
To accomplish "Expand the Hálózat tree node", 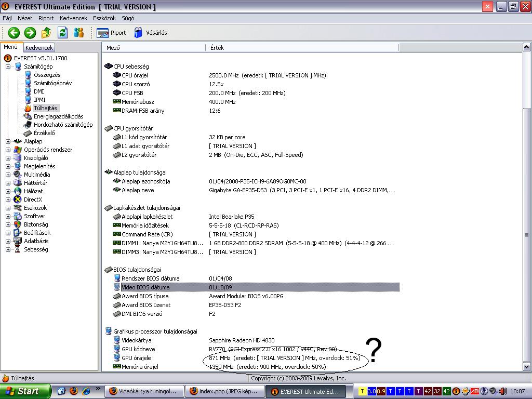I will tap(8, 191).
